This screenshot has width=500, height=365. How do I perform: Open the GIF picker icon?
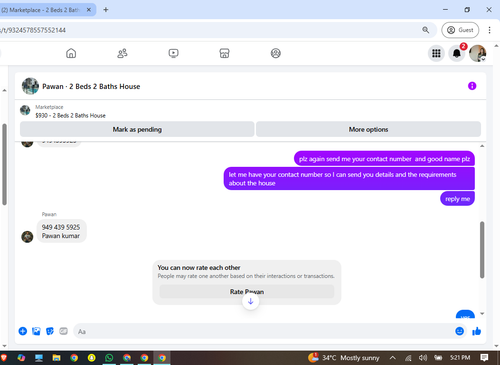click(x=63, y=331)
